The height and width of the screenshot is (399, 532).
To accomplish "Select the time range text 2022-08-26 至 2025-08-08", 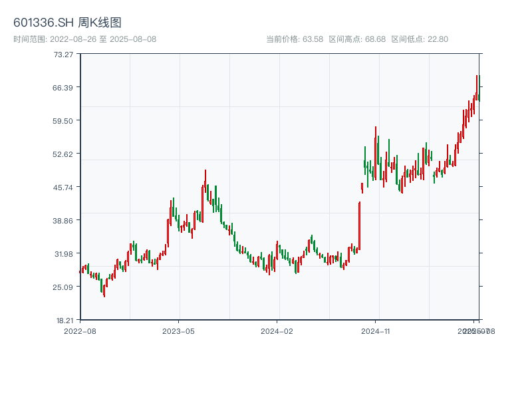I will pos(84,39).
